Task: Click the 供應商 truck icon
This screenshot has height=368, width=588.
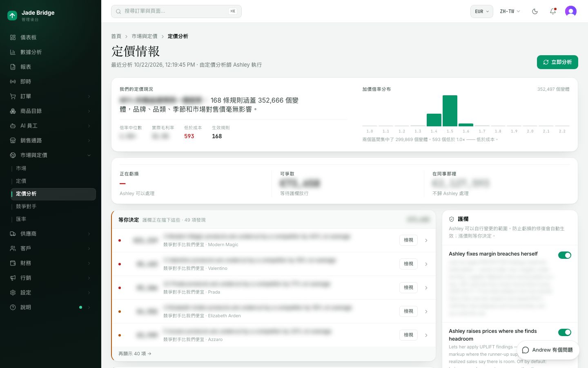Action: [13, 233]
